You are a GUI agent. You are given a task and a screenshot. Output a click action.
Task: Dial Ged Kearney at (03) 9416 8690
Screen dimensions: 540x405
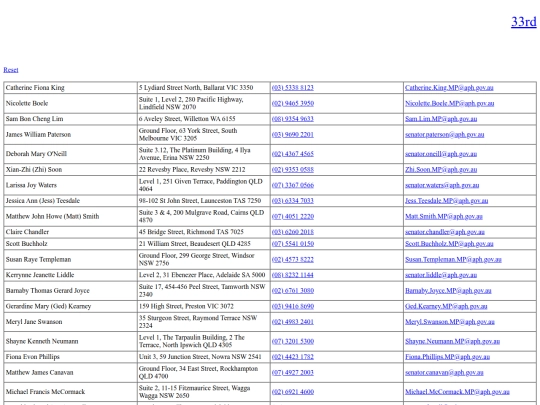(x=292, y=307)
